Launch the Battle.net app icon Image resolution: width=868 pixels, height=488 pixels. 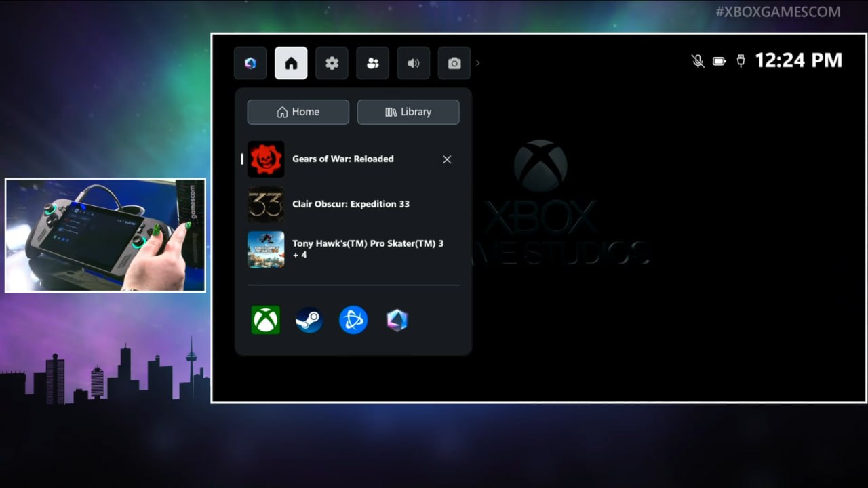pyautogui.click(x=353, y=320)
